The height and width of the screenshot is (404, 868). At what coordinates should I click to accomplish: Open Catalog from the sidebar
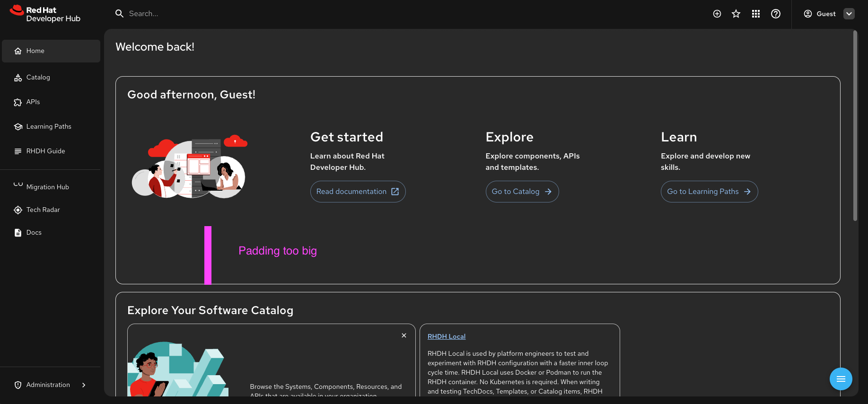pos(38,78)
